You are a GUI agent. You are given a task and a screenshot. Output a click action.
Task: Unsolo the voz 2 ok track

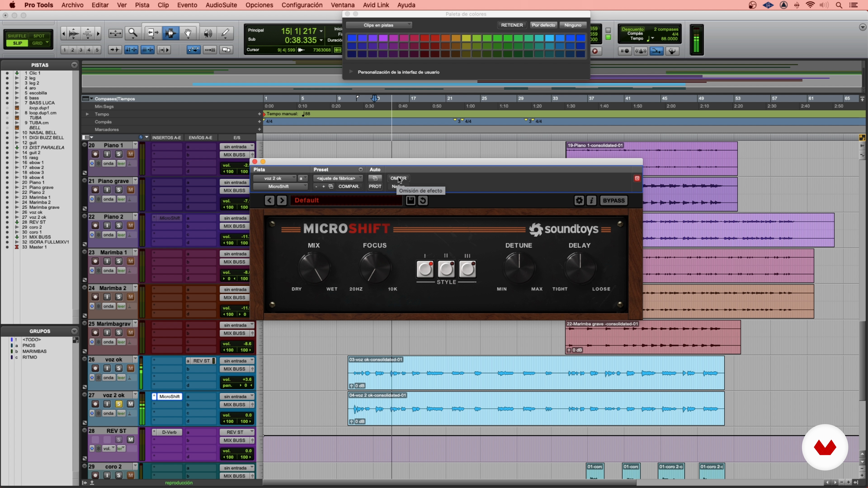coord(119,404)
